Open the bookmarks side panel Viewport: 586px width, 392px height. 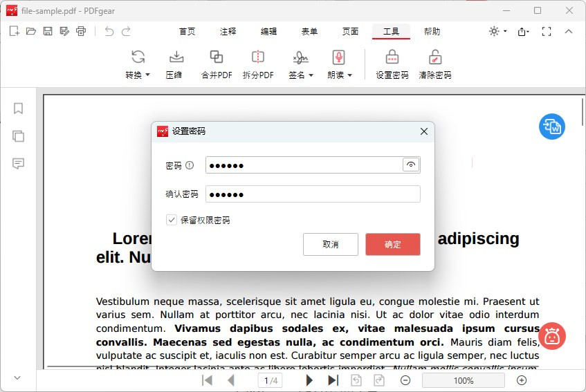[x=18, y=109]
